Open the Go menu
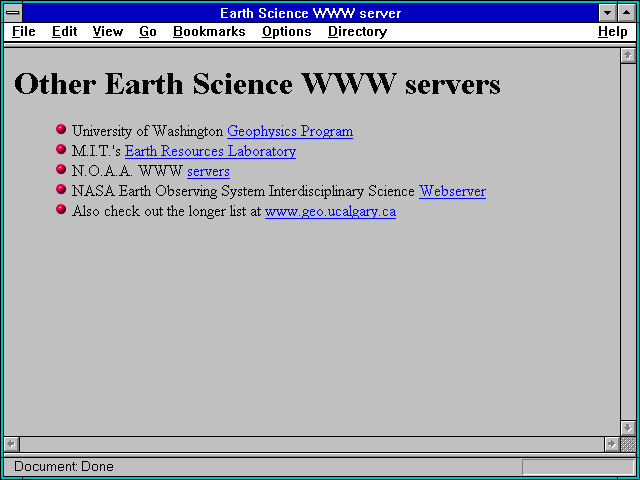This screenshot has width=640, height=480. (x=148, y=32)
